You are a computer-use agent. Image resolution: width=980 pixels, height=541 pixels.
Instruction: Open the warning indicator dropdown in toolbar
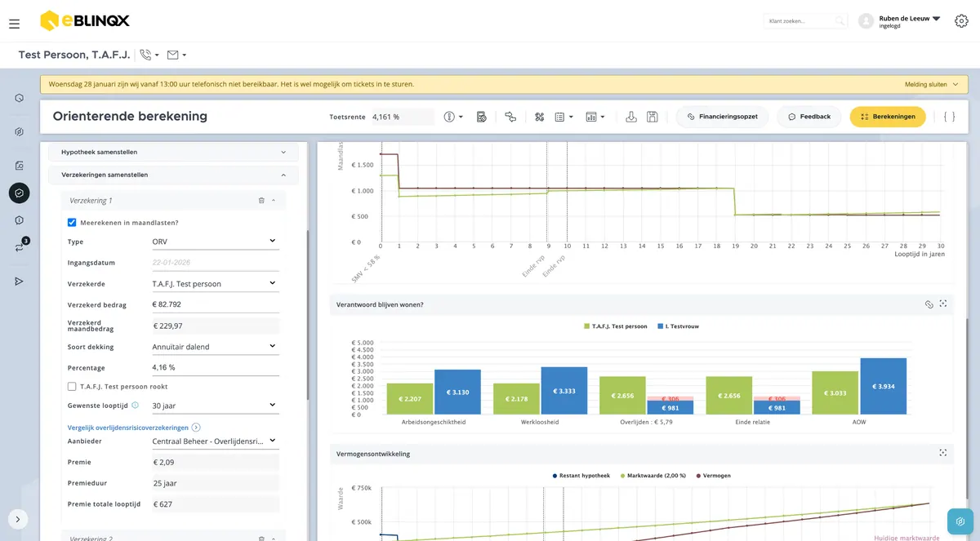coord(453,117)
